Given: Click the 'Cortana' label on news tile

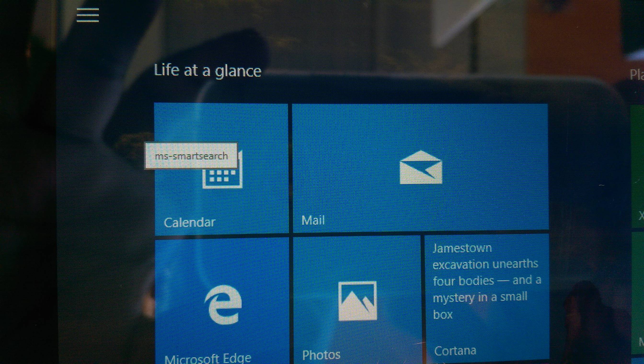Looking at the screenshot, I should tap(455, 351).
